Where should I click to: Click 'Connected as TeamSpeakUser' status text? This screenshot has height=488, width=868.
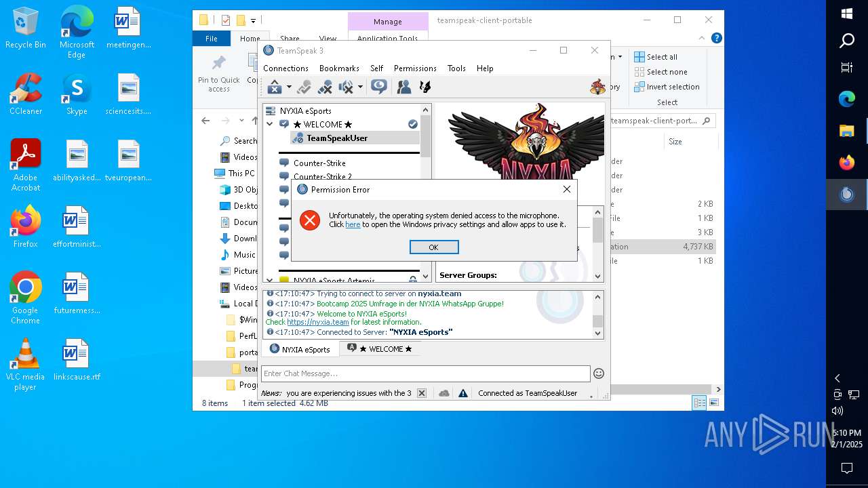click(528, 393)
